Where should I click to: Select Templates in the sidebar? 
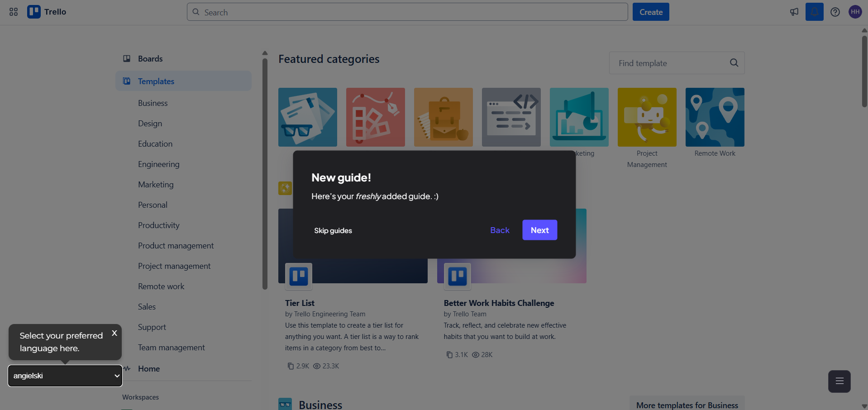tap(183, 81)
